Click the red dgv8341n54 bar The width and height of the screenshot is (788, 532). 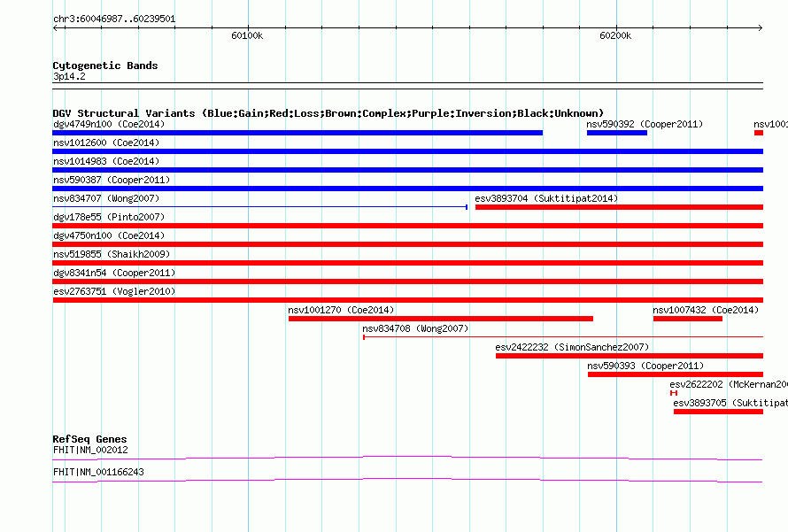407,281
